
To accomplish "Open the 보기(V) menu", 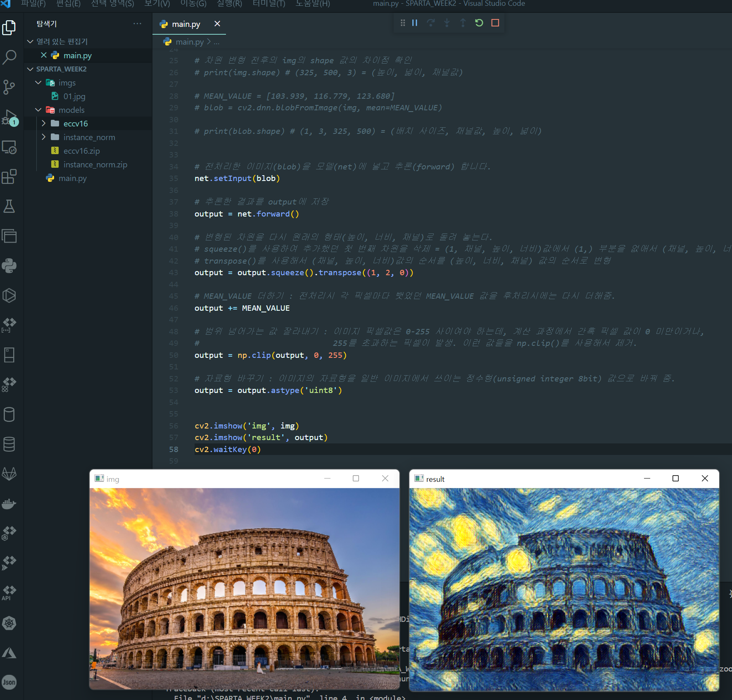I will 157,3.
